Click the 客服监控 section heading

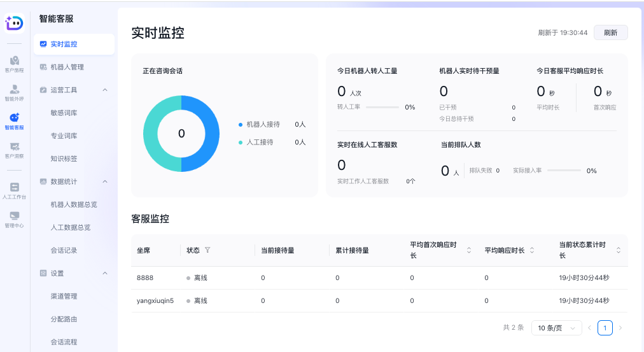tap(150, 219)
